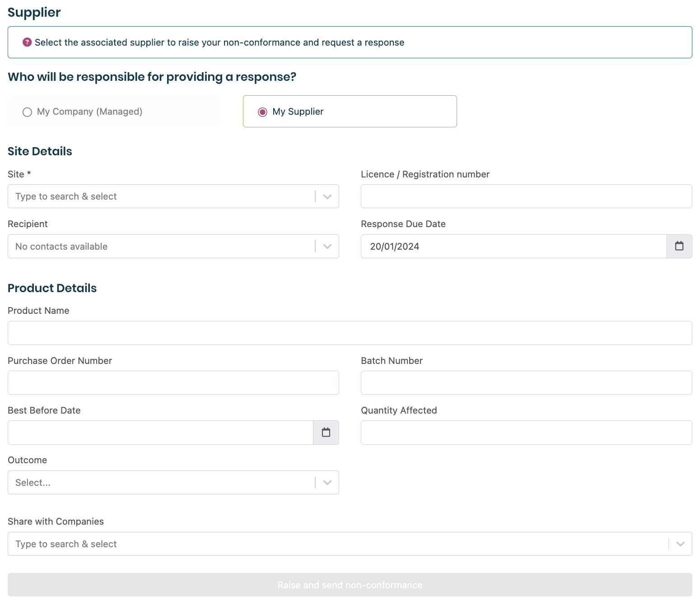Image resolution: width=700 pixels, height=605 pixels.
Task: Open the Share with Companies dropdown
Action: pos(680,544)
